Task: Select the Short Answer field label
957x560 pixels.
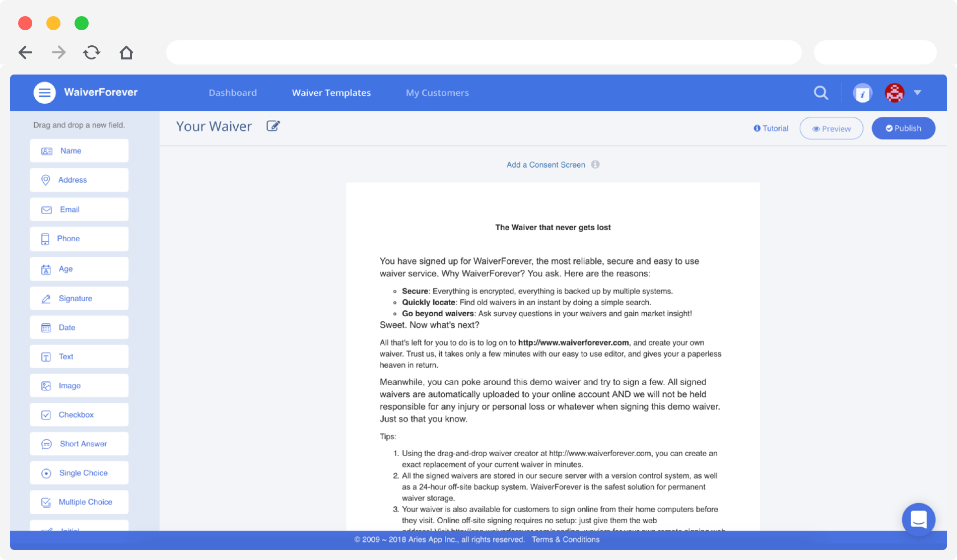Action: pyautogui.click(x=84, y=444)
